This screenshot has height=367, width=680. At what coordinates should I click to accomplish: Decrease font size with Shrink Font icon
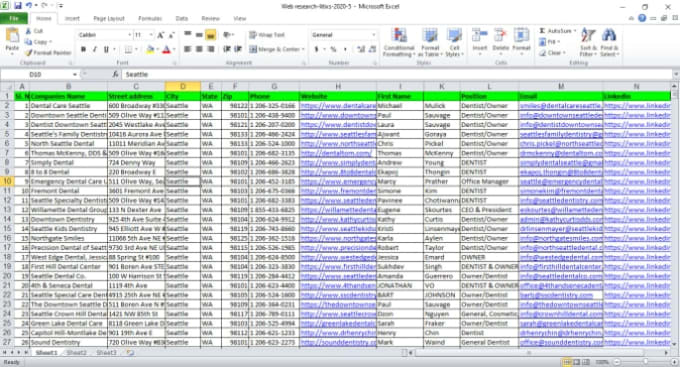pos(171,35)
